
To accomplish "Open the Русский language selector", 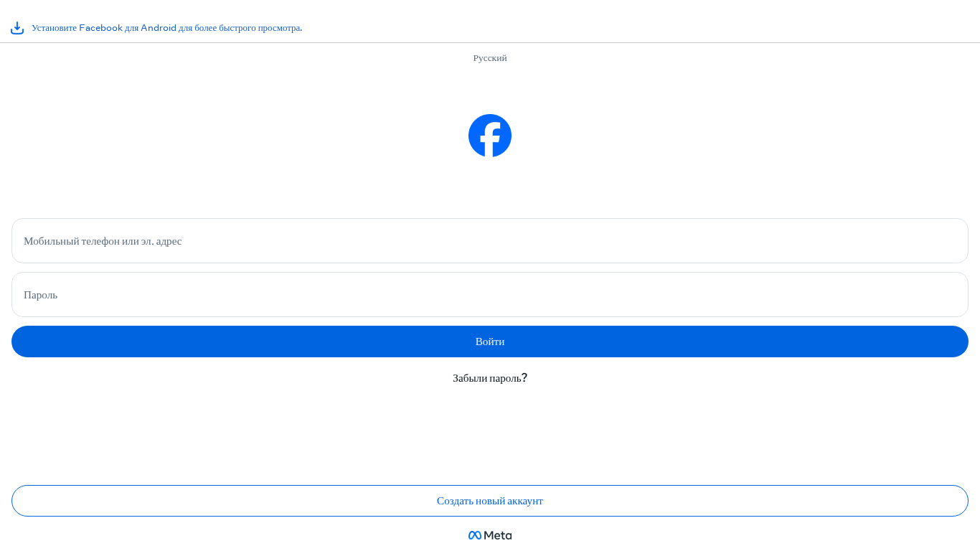I will click(490, 58).
